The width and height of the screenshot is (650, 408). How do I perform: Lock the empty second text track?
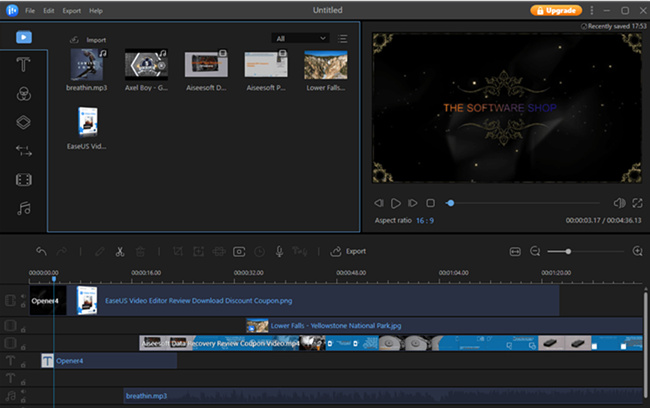[23, 382]
